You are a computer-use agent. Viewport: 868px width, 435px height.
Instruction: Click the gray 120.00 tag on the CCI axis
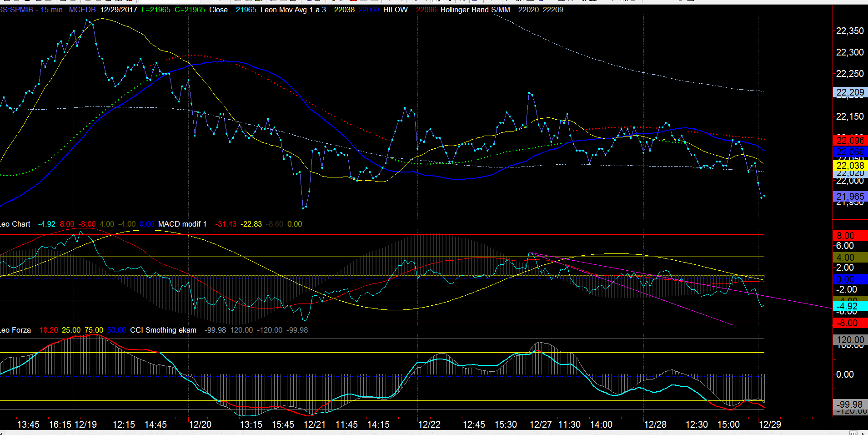tap(850, 340)
